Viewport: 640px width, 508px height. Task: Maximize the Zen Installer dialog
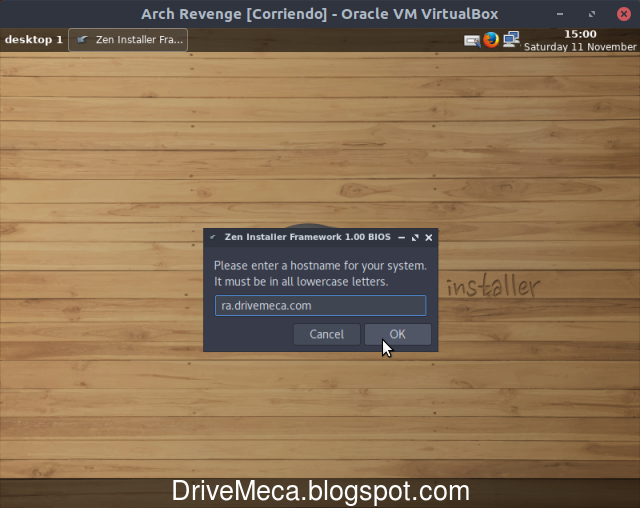tap(415, 237)
